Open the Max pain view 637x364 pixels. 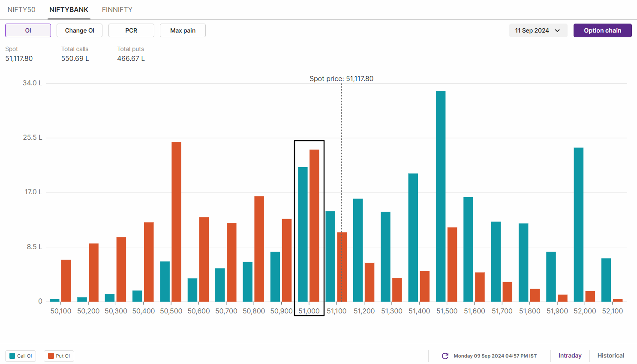tap(183, 30)
